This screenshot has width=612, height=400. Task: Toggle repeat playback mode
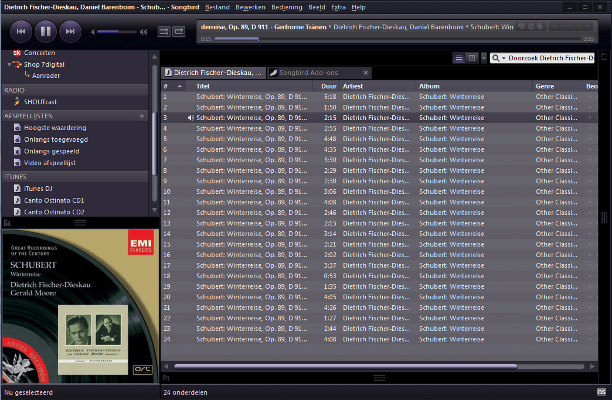click(179, 32)
